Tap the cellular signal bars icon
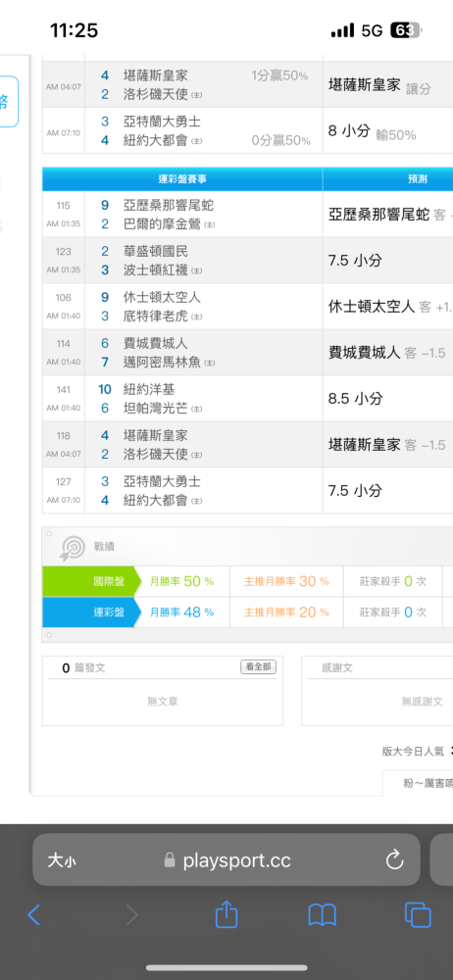453x980 pixels. 342,30
